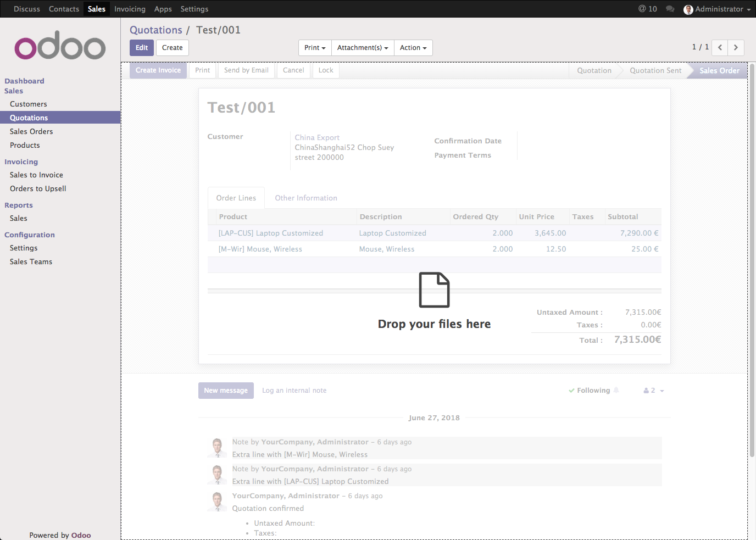Click the Create Invoice button

click(158, 70)
